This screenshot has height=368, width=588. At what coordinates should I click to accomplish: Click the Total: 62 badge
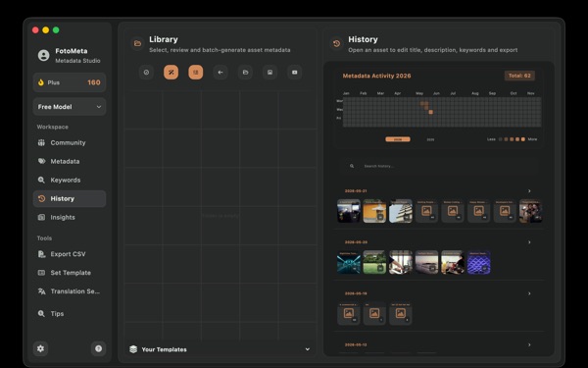coord(519,76)
